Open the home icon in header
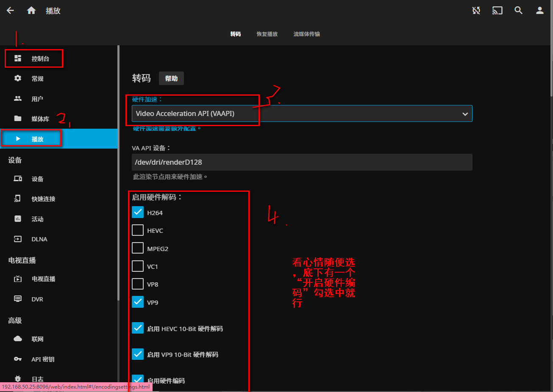 pos(31,11)
